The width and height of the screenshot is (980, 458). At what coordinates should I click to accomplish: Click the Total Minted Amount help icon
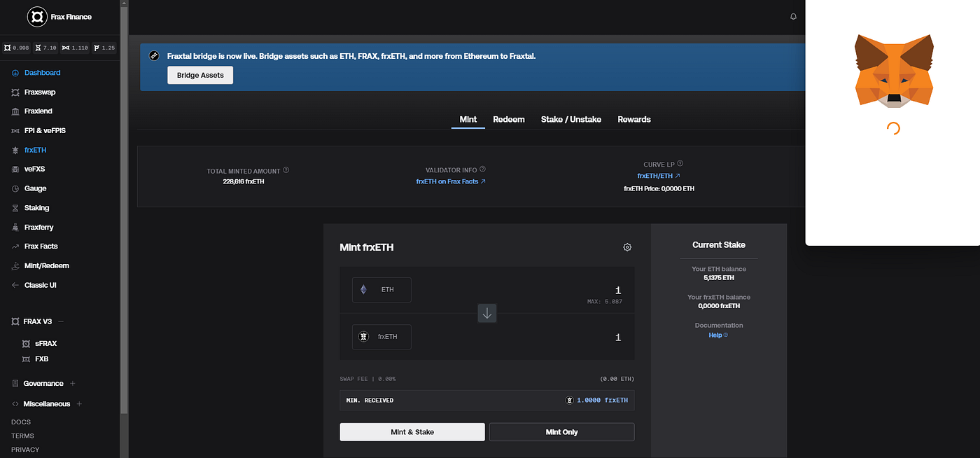point(286,170)
